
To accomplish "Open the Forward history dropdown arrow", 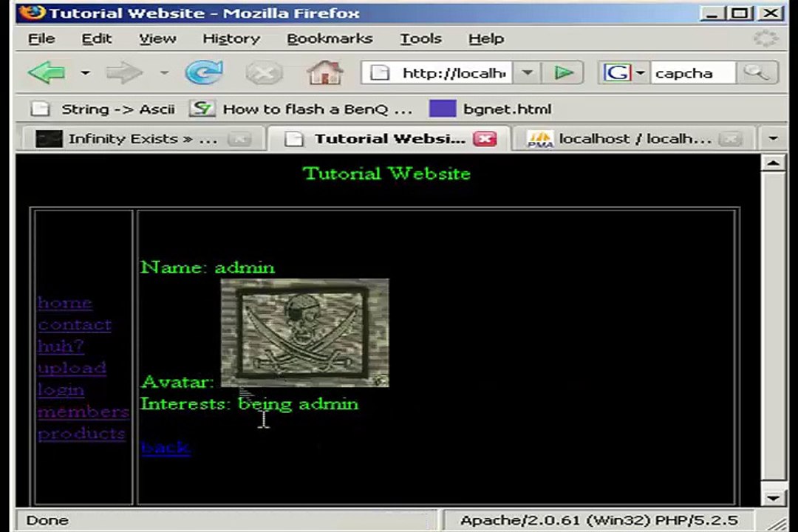I will point(164,73).
